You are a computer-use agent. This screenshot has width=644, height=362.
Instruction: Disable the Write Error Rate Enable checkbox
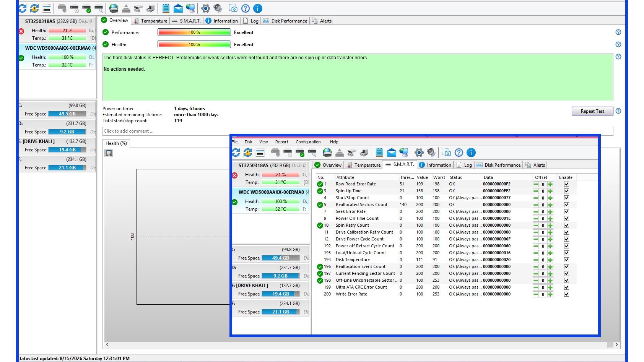[566, 294]
